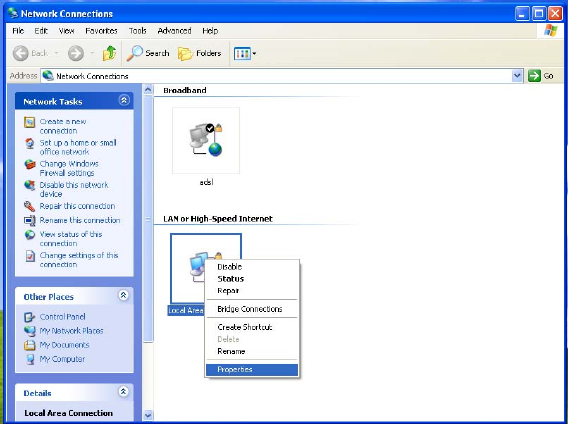The width and height of the screenshot is (568, 424).
Task: Click Set up a home network link
Action: coord(78,147)
